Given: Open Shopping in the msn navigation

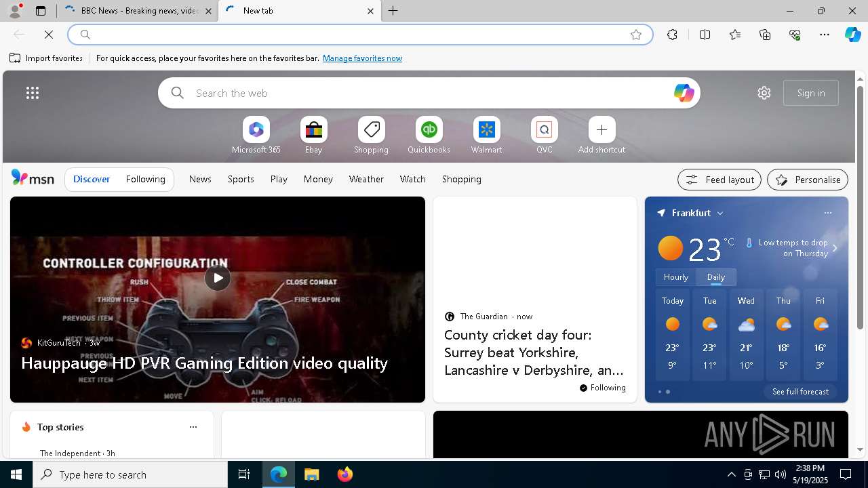Looking at the screenshot, I should (x=462, y=179).
